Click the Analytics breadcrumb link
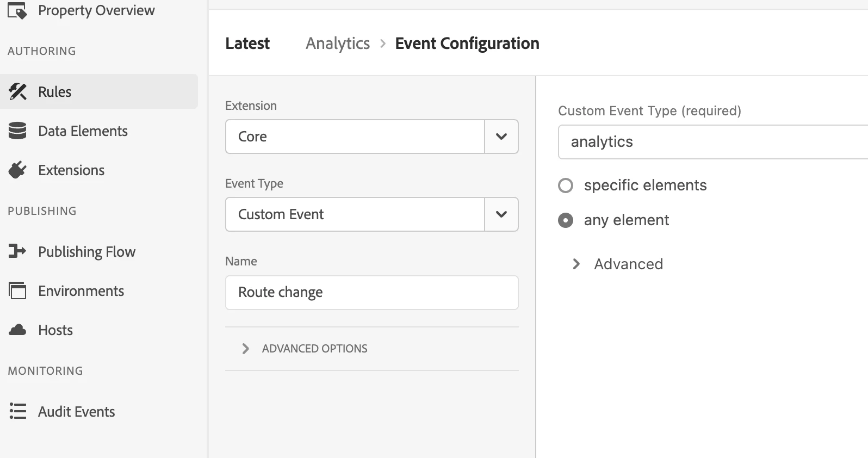 (x=338, y=44)
